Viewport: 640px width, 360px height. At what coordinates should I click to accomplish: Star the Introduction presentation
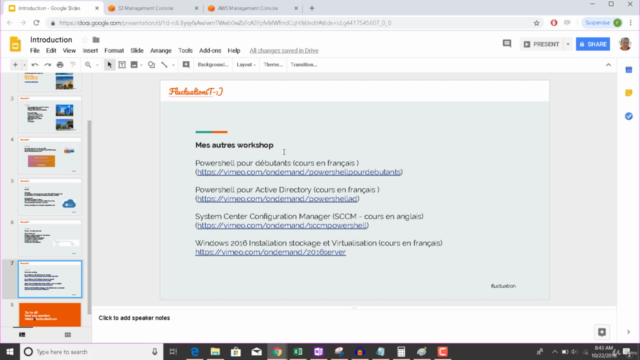84,40
